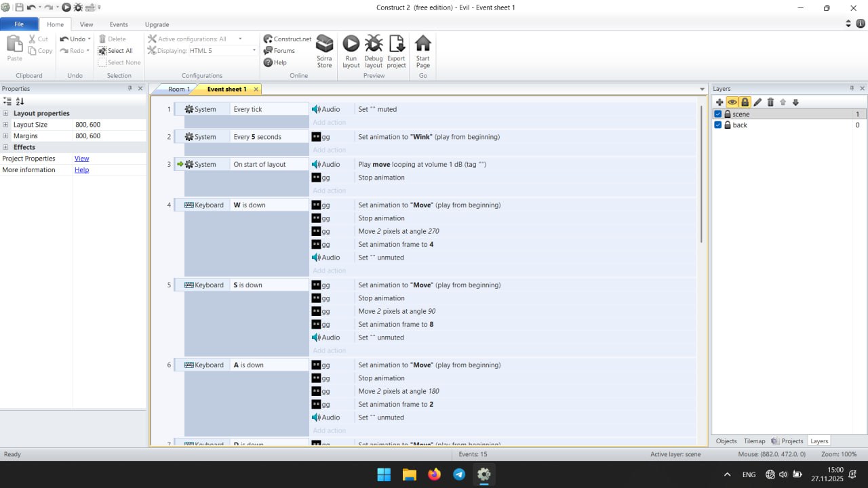
Task: Open the Windows Start menu
Action: 384,474
